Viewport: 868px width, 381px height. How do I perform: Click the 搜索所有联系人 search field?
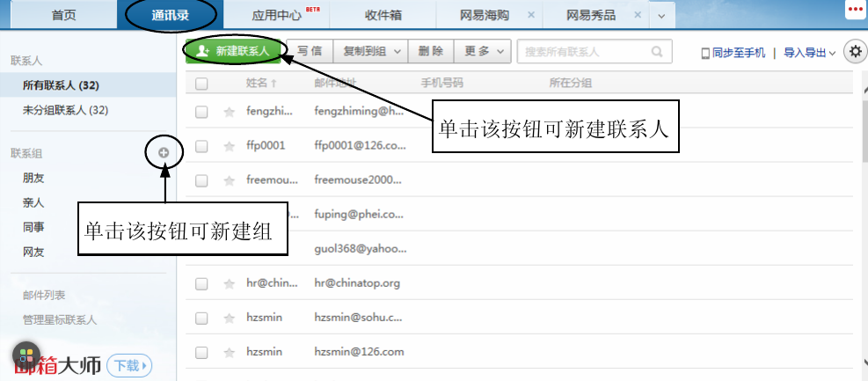click(x=594, y=52)
